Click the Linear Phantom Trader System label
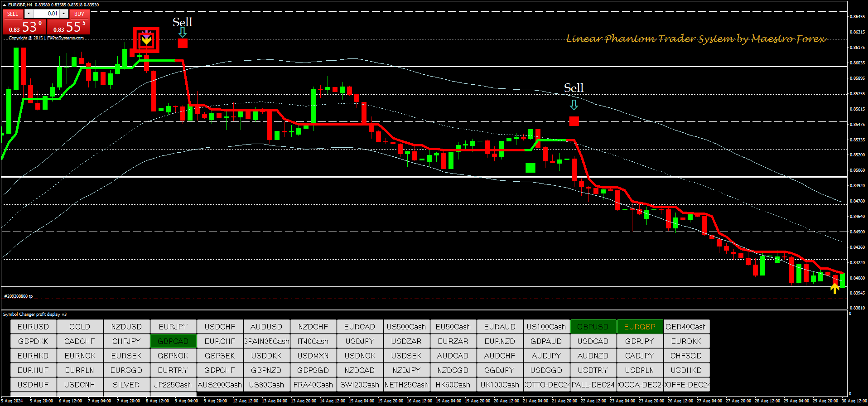The image size is (868, 406). 696,39
